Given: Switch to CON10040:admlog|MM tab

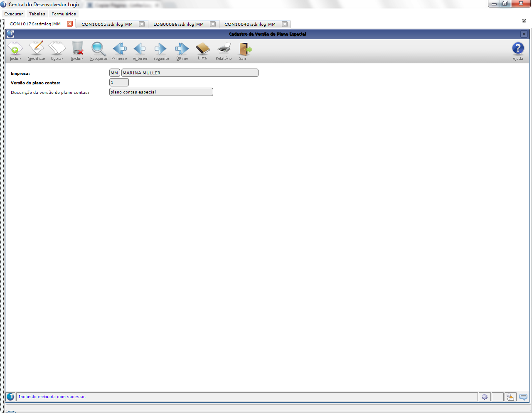Looking at the screenshot, I should pos(250,24).
